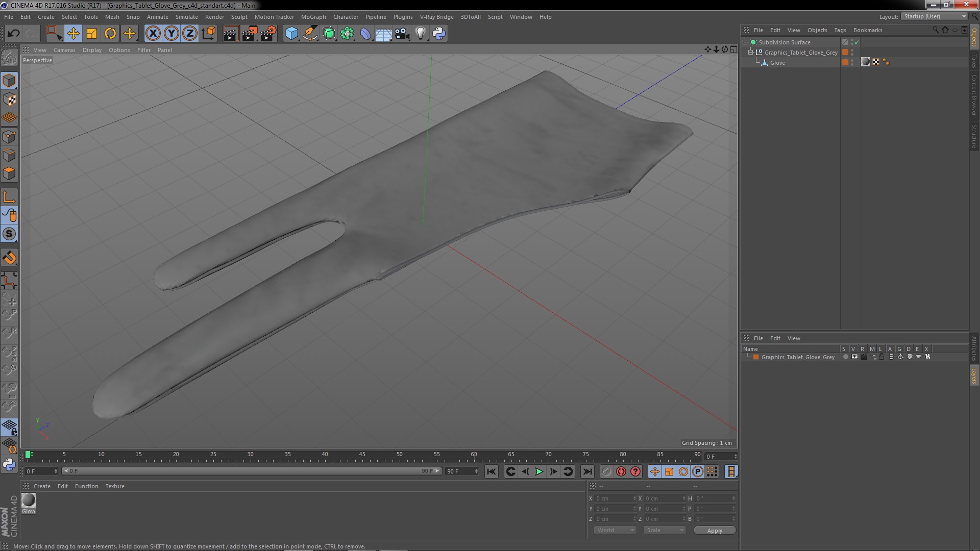Open viewport Cameras menu
The image size is (980, 551).
(x=64, y=50)
